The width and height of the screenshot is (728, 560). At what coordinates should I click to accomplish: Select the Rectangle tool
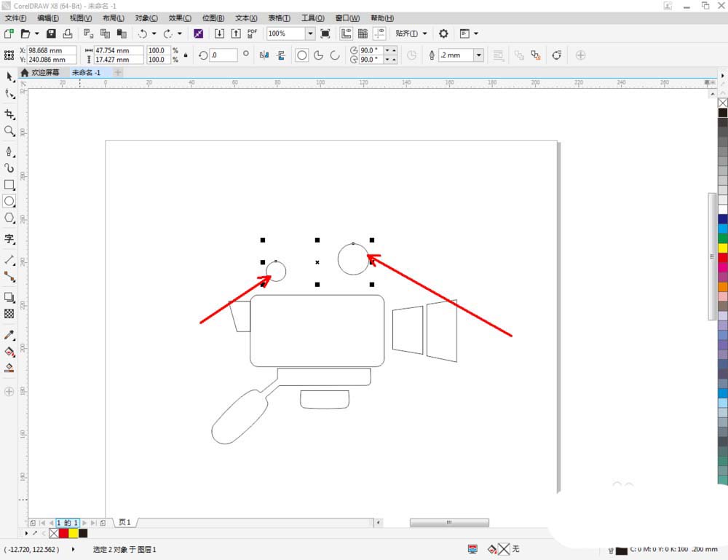coord(9,185)
